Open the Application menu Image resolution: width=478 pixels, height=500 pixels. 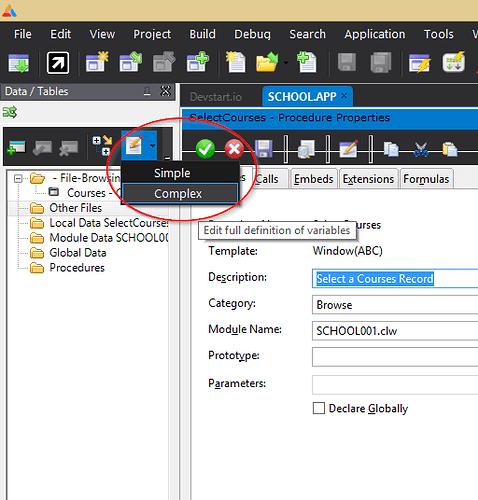375,34
